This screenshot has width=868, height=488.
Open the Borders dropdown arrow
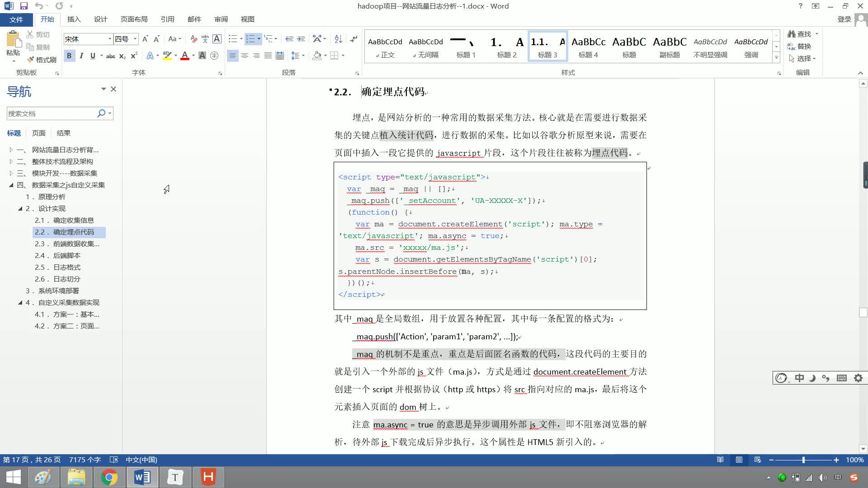point(343,56)
